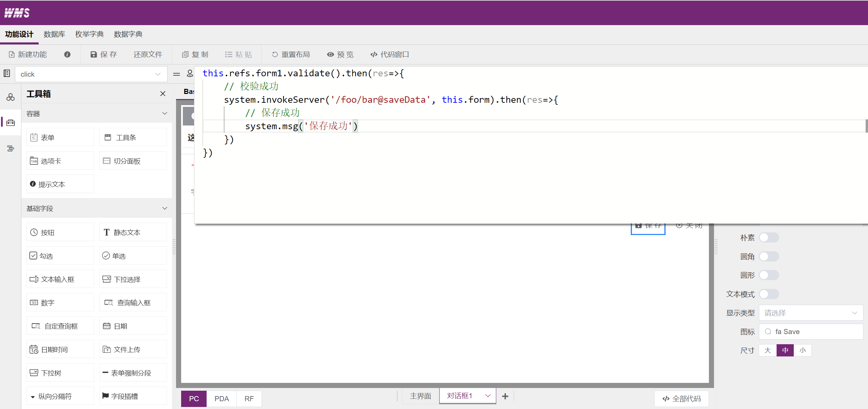This screenshot has width=868, height=409.
Task: Pick the 提示文本 hint text item
Action: click(60, 184)
